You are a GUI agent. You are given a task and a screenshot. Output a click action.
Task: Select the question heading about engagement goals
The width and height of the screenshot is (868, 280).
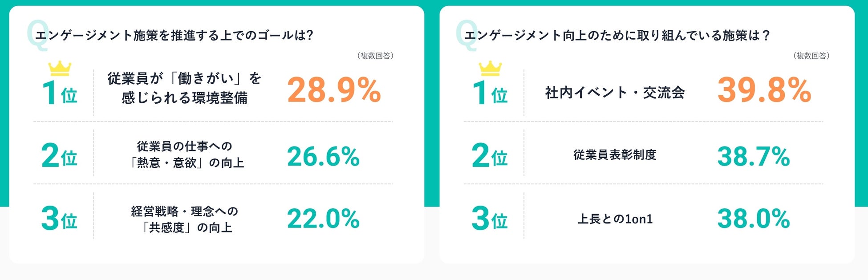click(174, 35)
